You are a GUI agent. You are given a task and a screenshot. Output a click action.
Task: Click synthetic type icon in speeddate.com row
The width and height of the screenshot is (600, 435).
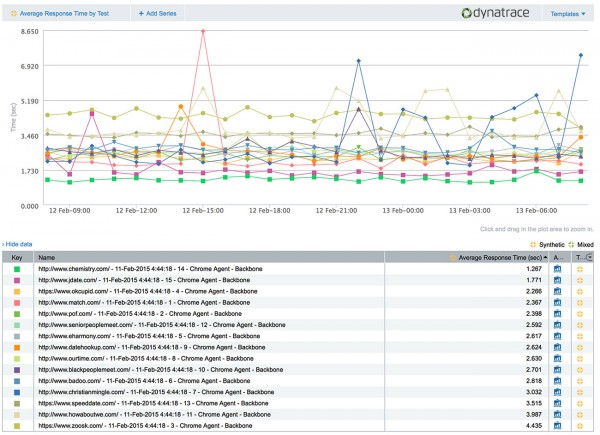pyautogui.click(x=580, y=403)
